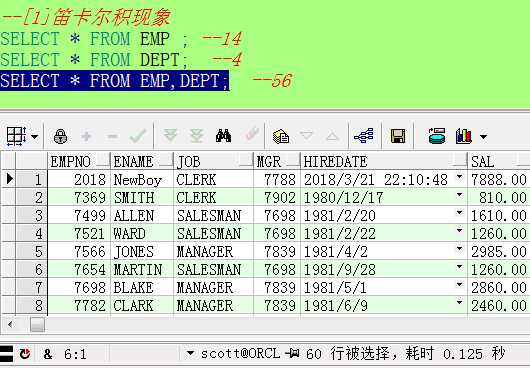The image size is (530, 368).
Task: Click the pin icon after scott@ORCL
Action: (x=292, y=353)
